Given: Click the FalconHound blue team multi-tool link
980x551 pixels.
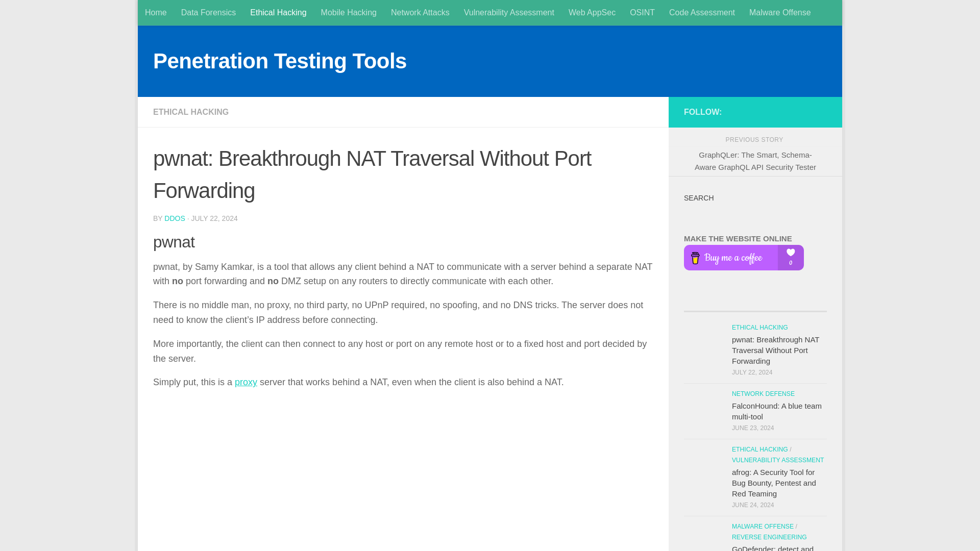Looking at the screenshot, I should [776, 411].
